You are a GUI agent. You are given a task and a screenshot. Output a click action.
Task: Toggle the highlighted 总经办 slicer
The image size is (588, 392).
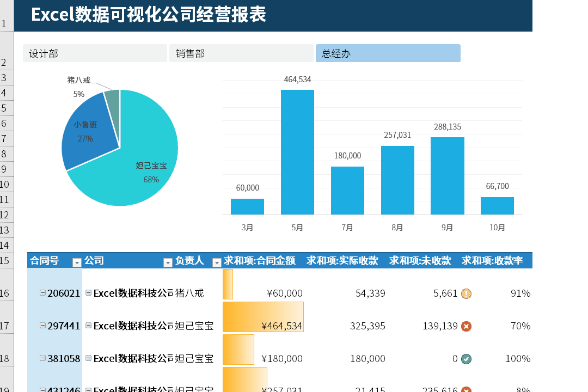click(x=388, y=53)
